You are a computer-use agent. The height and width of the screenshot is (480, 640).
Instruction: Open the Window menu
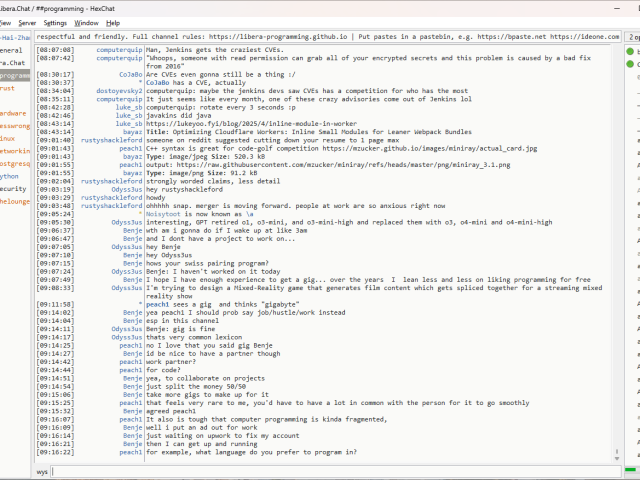pyautogui.click(x=86, y=22)
